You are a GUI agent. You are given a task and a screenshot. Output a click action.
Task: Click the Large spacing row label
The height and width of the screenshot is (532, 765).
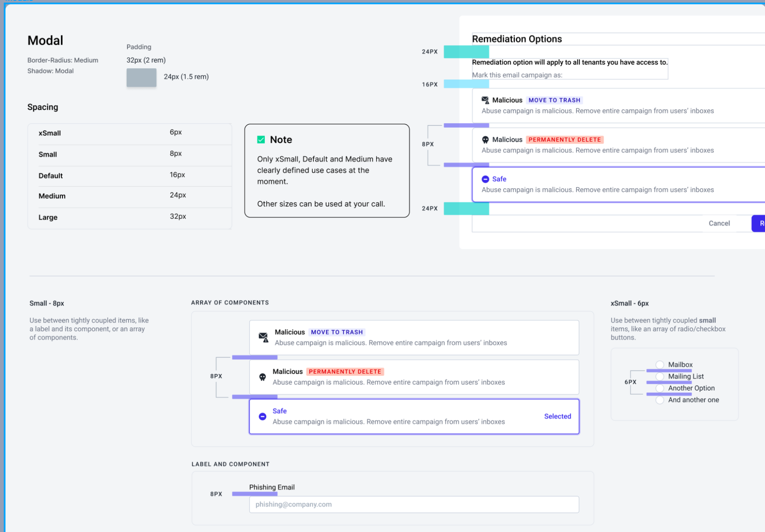click(48, 217)
